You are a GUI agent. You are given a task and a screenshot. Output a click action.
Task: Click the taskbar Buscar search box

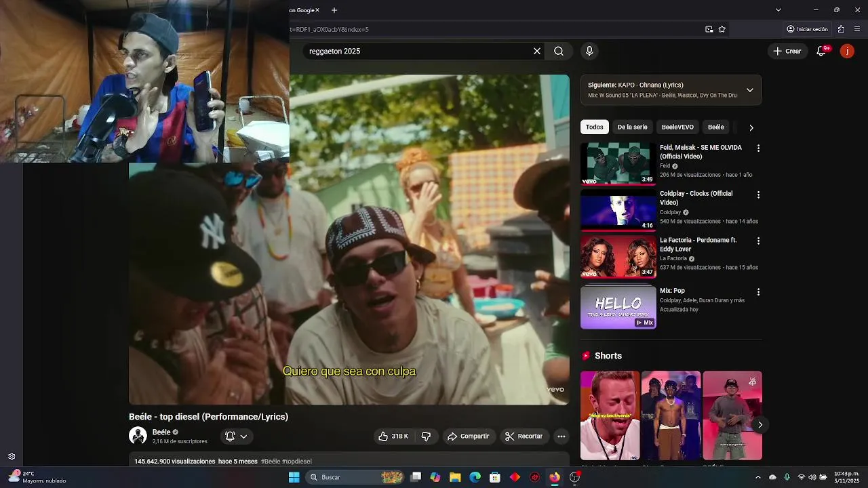(x=355, y=477)
